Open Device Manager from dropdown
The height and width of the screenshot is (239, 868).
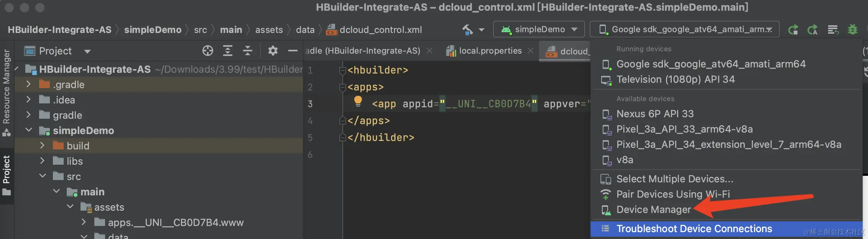click(727, 210)
